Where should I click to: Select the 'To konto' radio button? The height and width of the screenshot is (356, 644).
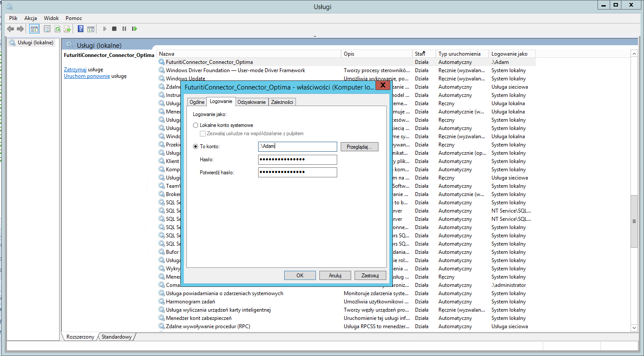tap(196, 146)
